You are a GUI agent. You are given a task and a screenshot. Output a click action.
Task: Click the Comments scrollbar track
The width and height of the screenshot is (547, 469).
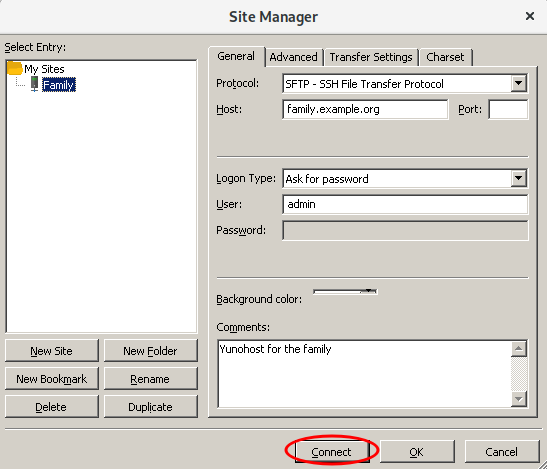click(519, 374)
